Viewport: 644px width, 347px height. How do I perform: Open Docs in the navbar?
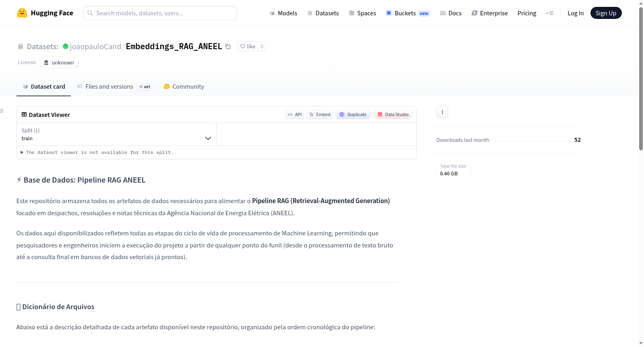click(x=450, y=13)
